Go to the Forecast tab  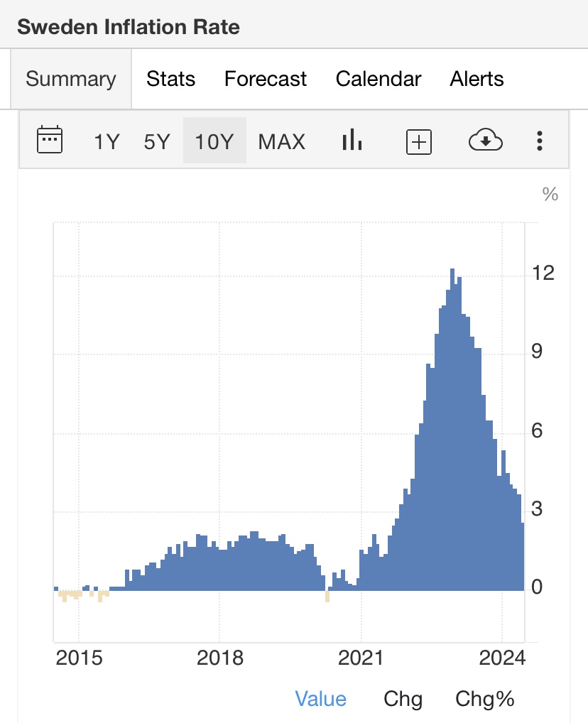[266, 79]
